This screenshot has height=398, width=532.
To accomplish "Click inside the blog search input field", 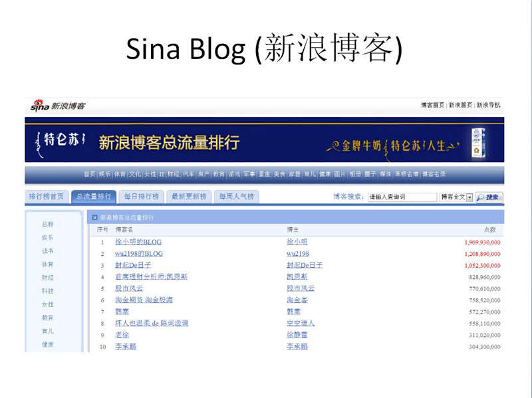I will point(401,197).
